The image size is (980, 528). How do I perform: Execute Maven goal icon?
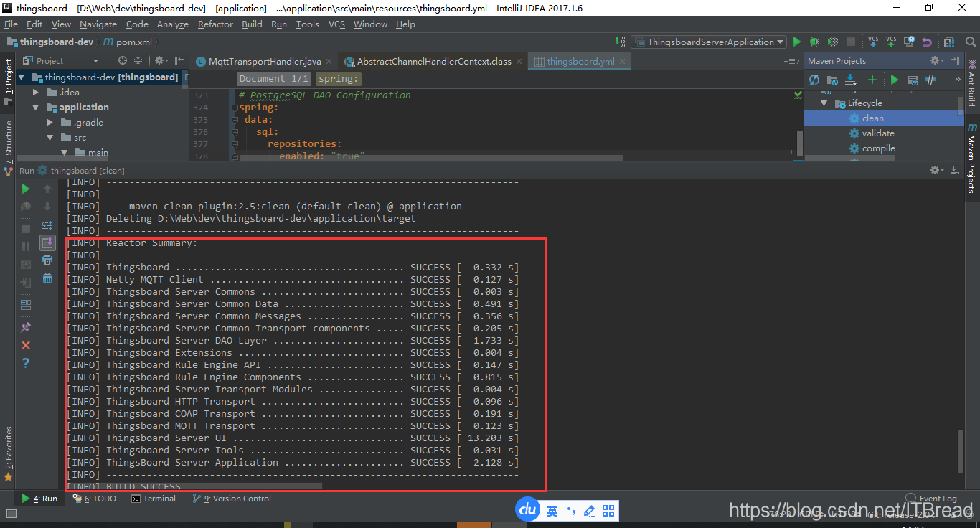click(x=913, y=80)
